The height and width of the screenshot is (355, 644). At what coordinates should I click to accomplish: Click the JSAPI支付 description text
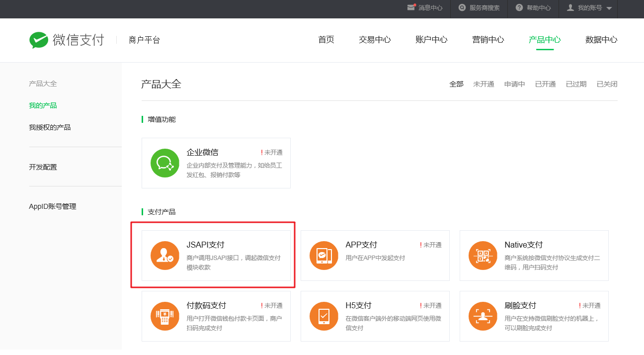click(x=234, y=263)
